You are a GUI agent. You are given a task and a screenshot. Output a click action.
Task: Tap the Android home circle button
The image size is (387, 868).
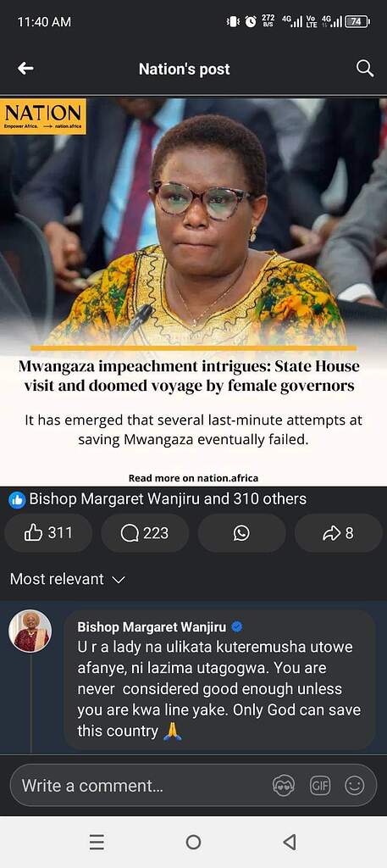click(x=193, y=842)
